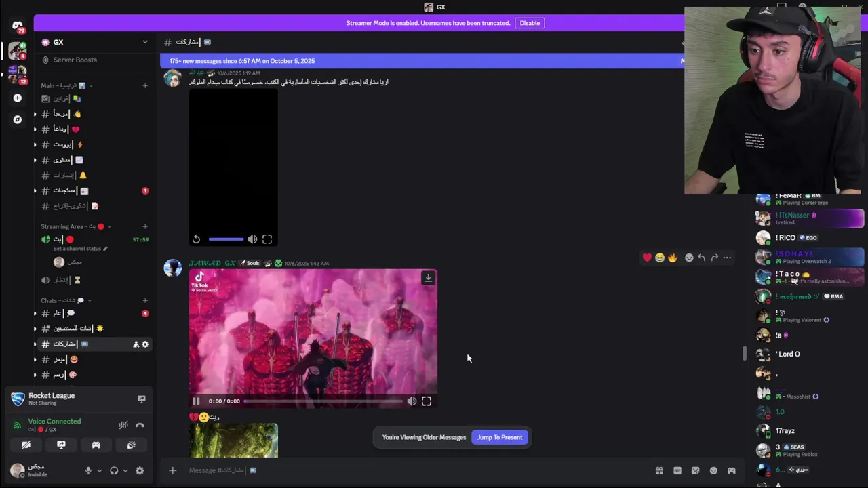Screen dimensions: 868x488
Task: Reply to the message
Action: click(702, 258)
